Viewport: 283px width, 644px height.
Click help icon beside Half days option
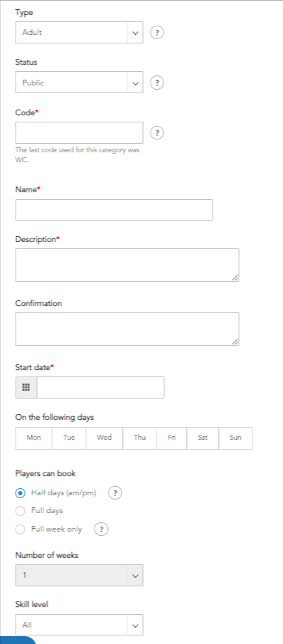tap(115, 493)
